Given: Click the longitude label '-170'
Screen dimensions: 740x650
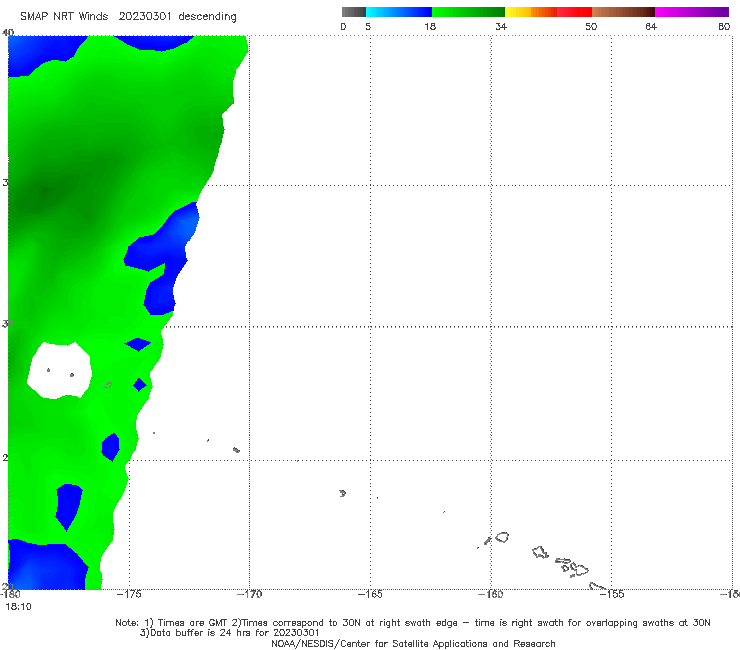Looking at the screenshot, I should point(249,594).
